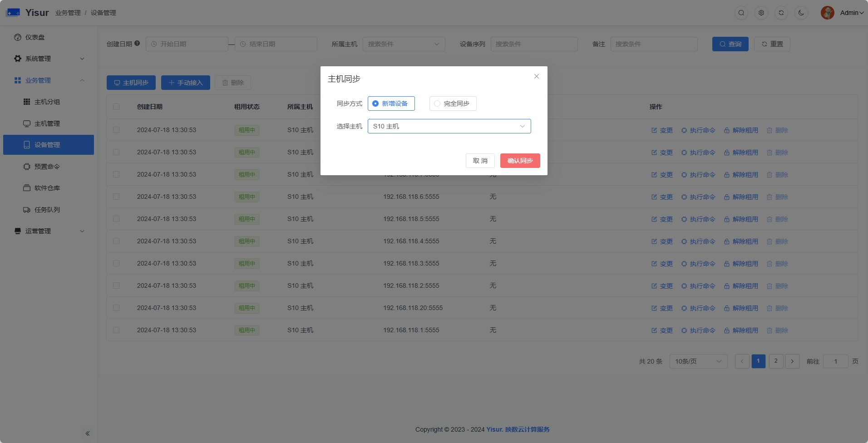This screenshot has height=443, width=868.
Task: Click the search icon in top header
Action: point(741,13)
